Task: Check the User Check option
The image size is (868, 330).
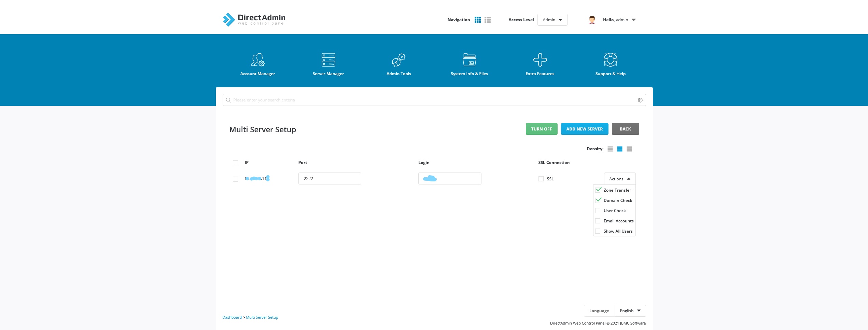Action: pos(598,211)
